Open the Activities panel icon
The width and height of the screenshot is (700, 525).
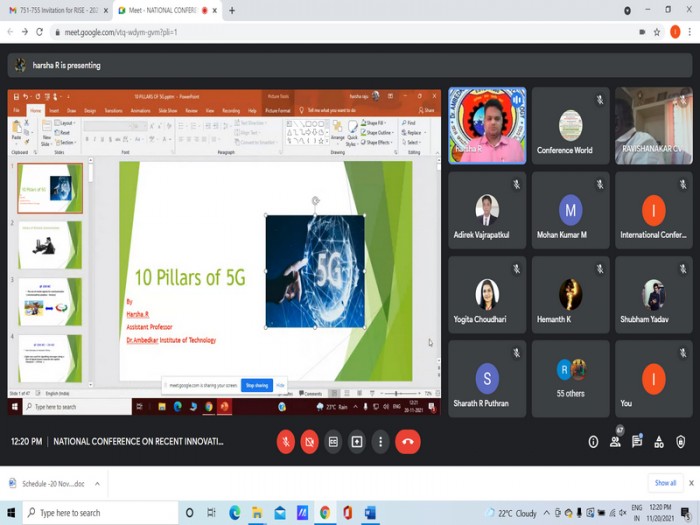tap(659, 441)
